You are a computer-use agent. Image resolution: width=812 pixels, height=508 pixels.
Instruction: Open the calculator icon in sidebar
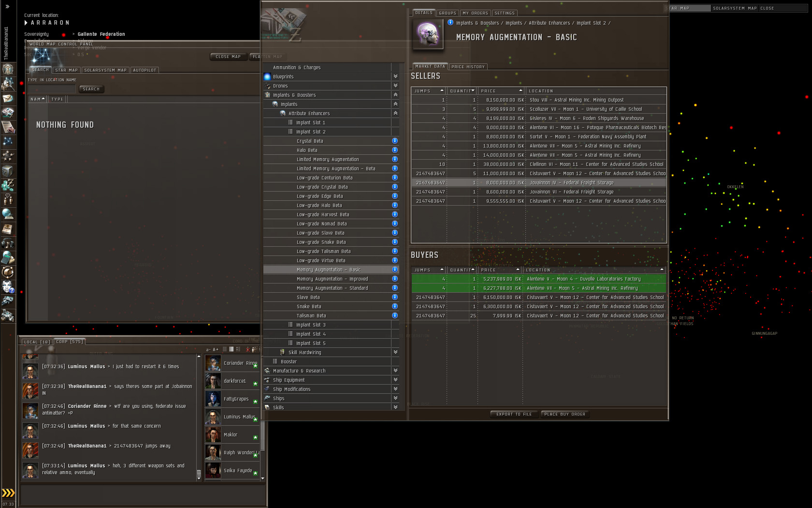click(x=8, y=258)
